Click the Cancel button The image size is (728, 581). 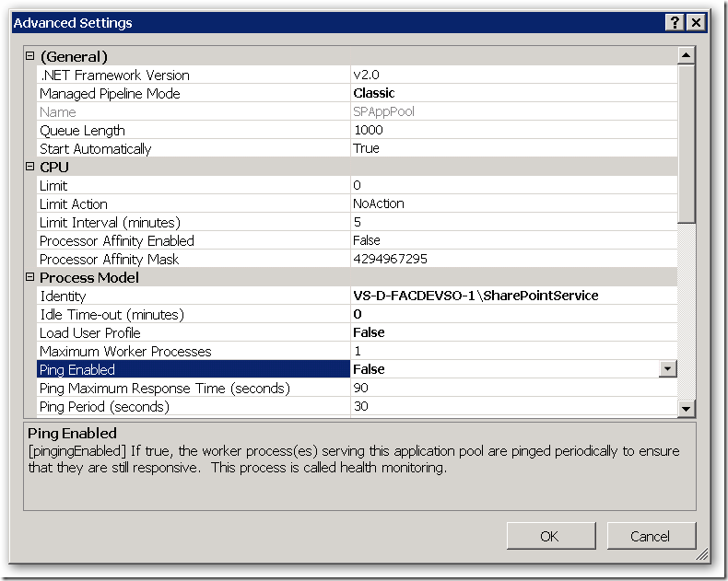tap(651, 536)
